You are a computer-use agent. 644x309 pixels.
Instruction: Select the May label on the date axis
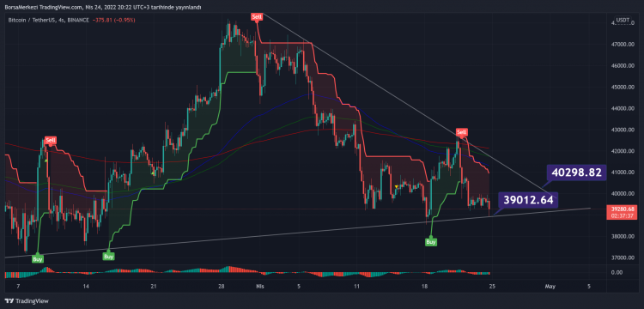550,286
